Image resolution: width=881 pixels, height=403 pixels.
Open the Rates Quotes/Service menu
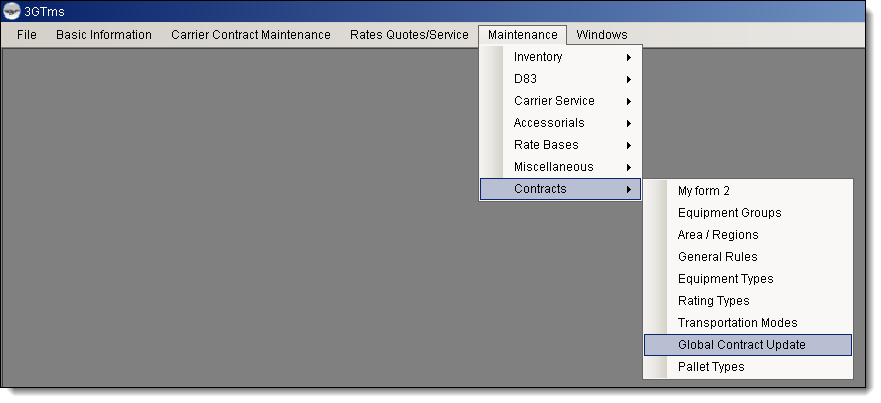tap(409, 35)
